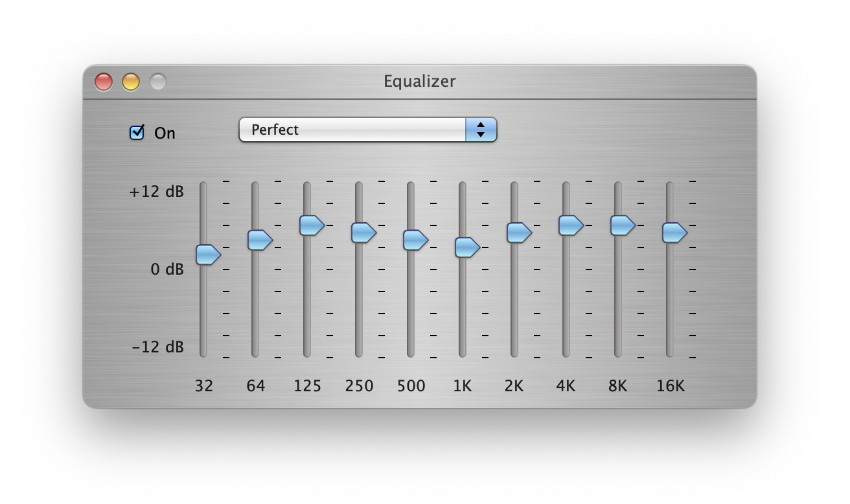Screen dimensions: 850x504
Task: Click the blue arrows on preset menu
Action: click(481, 130)
